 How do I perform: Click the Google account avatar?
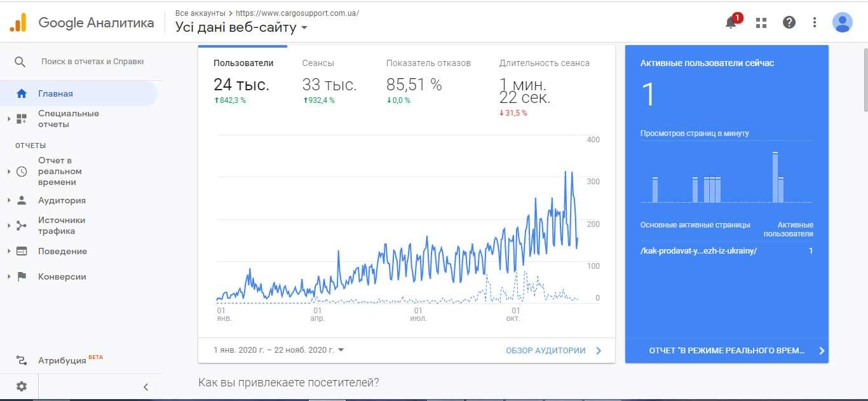[842, 22]
